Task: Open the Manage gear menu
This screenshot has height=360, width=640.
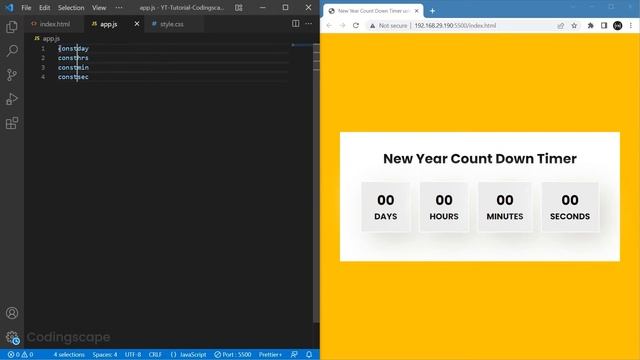Action: (12, 337)
